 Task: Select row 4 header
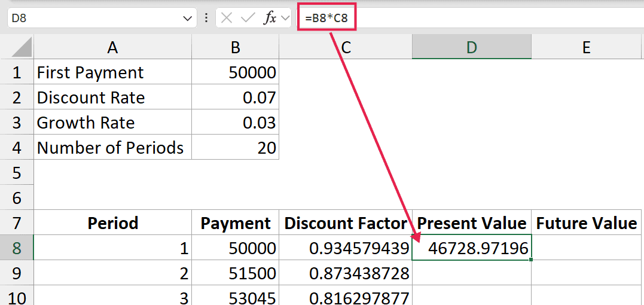click(x=16, y=147)
